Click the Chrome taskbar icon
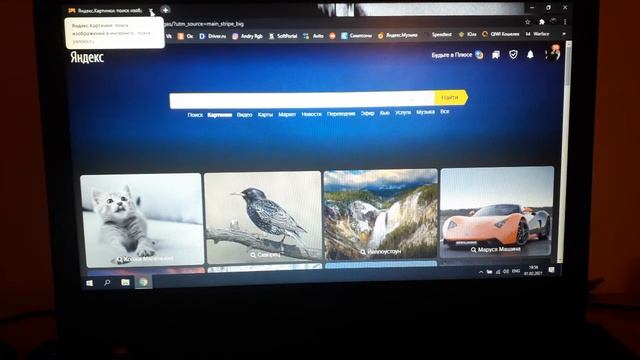640x360 pixels. pyautogui.click(x=143, y=282)
